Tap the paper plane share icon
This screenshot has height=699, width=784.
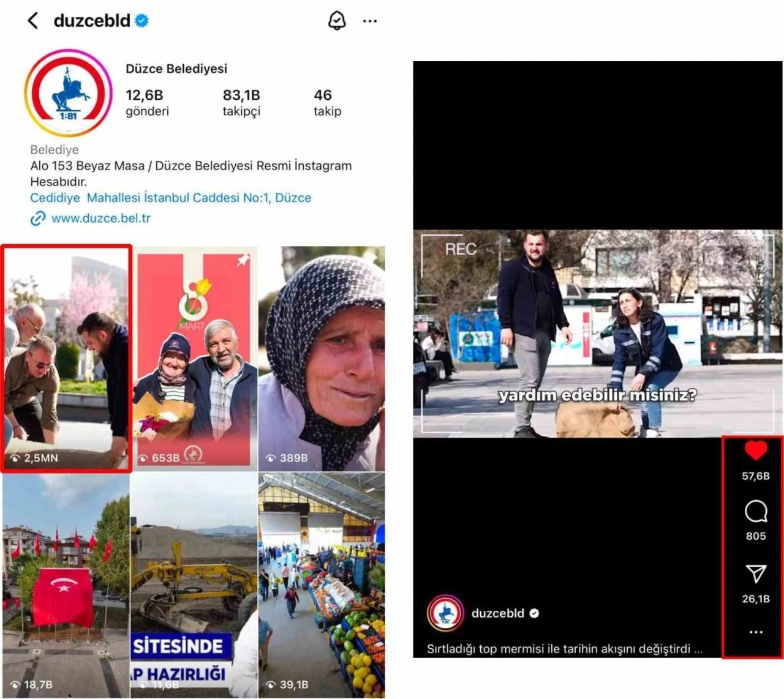click(755, 574)
